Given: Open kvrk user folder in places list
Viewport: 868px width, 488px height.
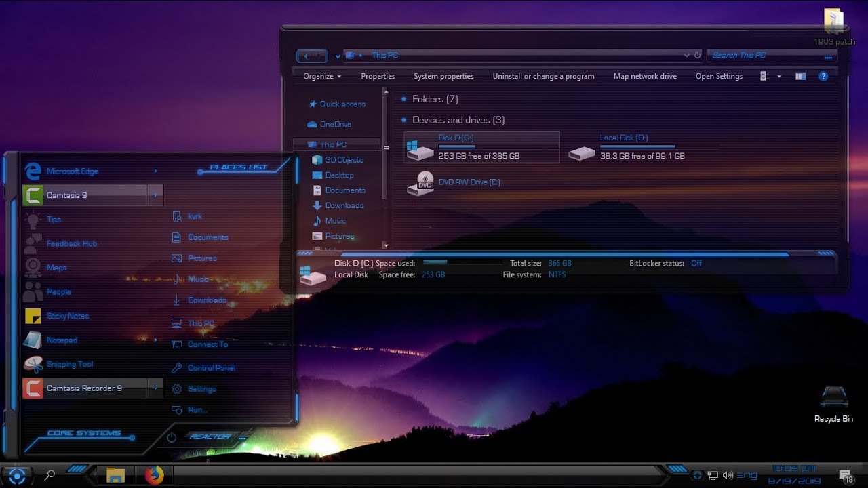Looking at the screenshot, I should point(186,216).
